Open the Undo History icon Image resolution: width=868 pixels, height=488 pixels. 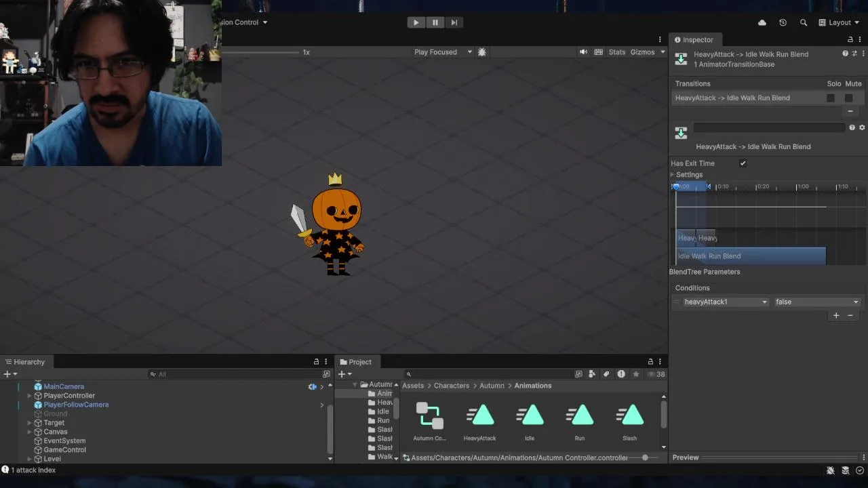[783, 22]
